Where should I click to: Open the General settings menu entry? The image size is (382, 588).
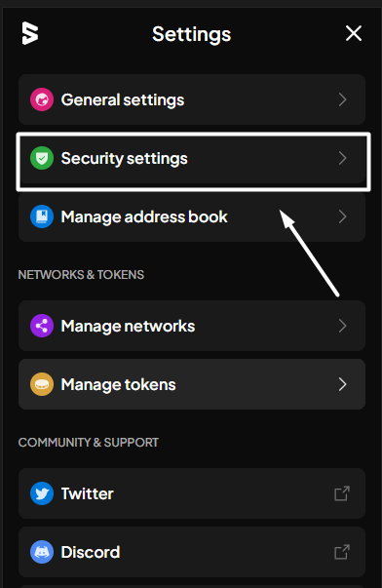tap(192, 99)
